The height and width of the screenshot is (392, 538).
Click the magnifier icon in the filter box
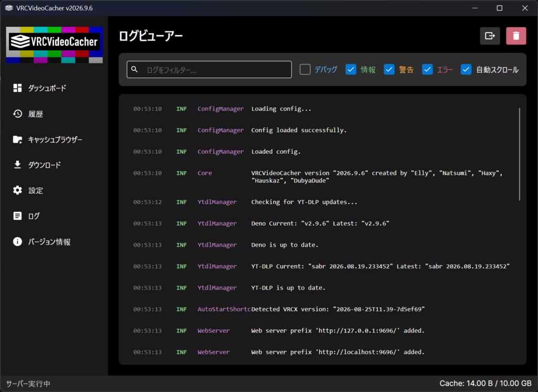click(x=134, y=70)
